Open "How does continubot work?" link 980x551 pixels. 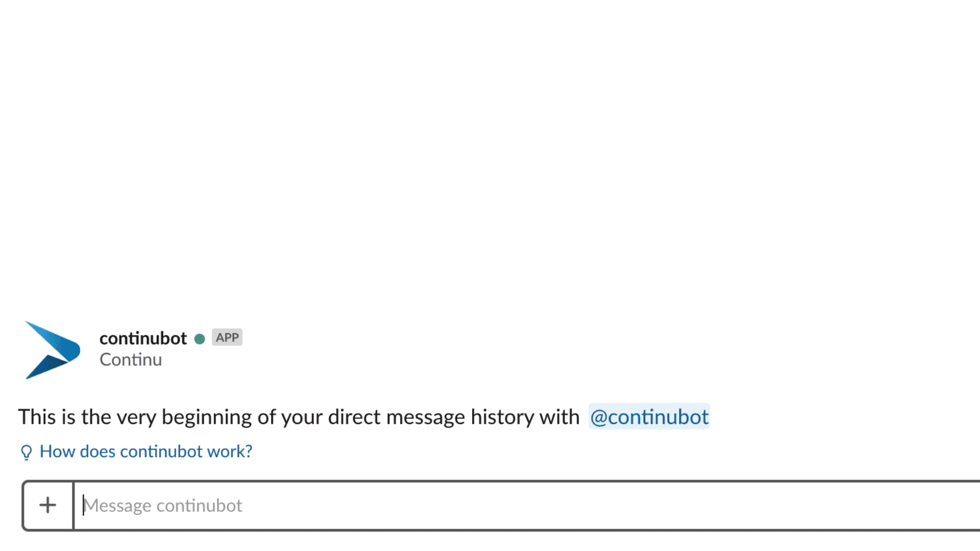(x=146, y=452)
